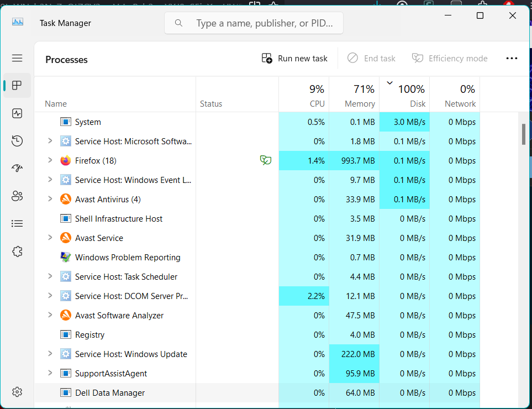Click the Windows Update service gear icon
Image resolution: width=532 pixels, height=409 pixels.
pyautogui.click(x=66, y=354)
